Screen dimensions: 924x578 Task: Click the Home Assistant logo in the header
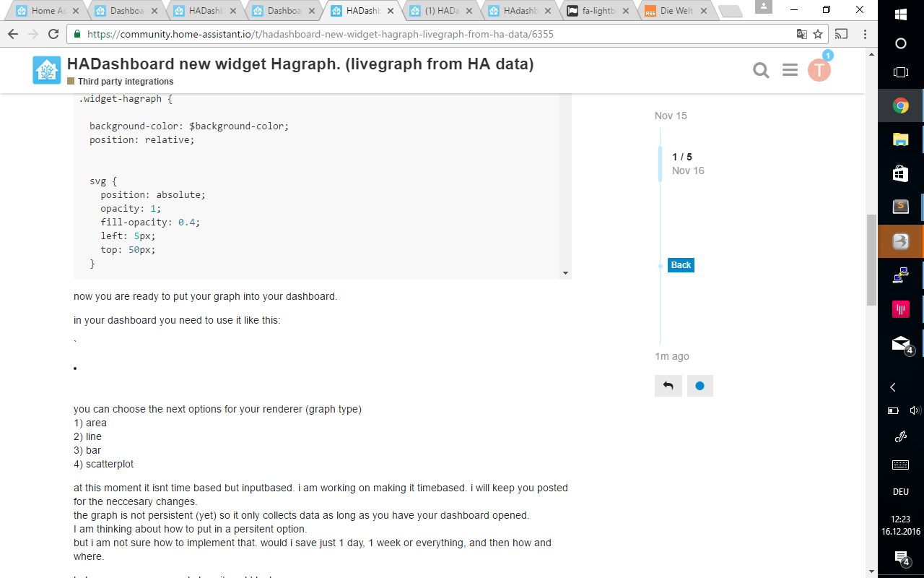pyautogui.click(x=46, y=70)
